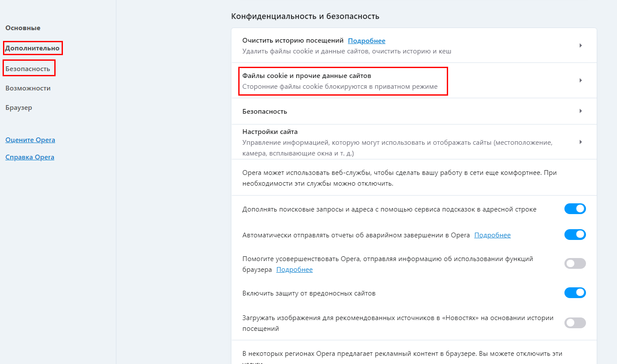The image size is (617, 364).
Task: Toggle address bar search suggestions switch
Action: (575, 209)
